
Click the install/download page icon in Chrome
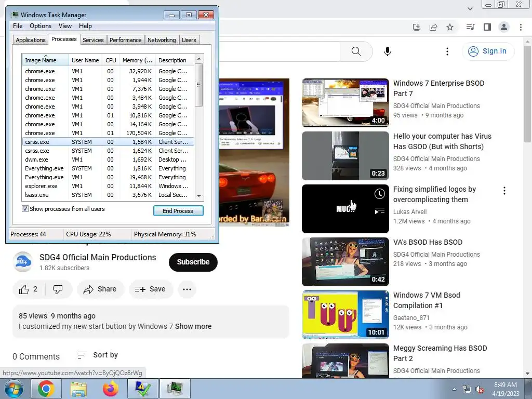coord(416,27)
